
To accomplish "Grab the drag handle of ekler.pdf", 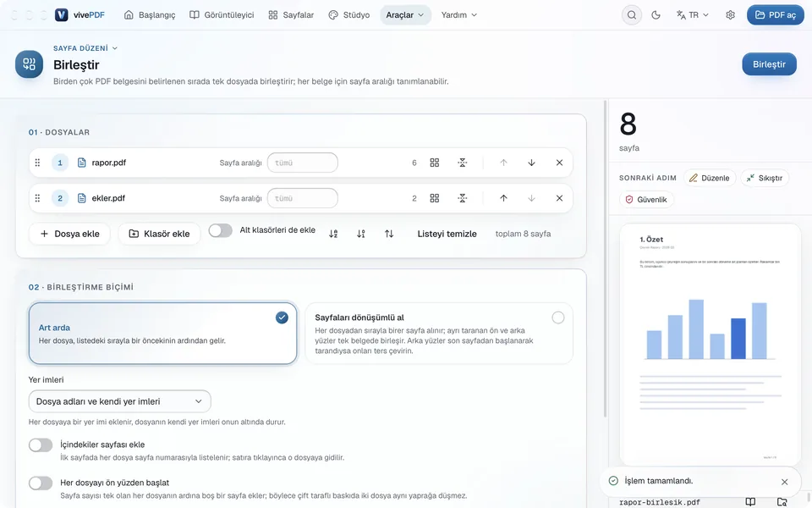I will click(x=37, y=198).
